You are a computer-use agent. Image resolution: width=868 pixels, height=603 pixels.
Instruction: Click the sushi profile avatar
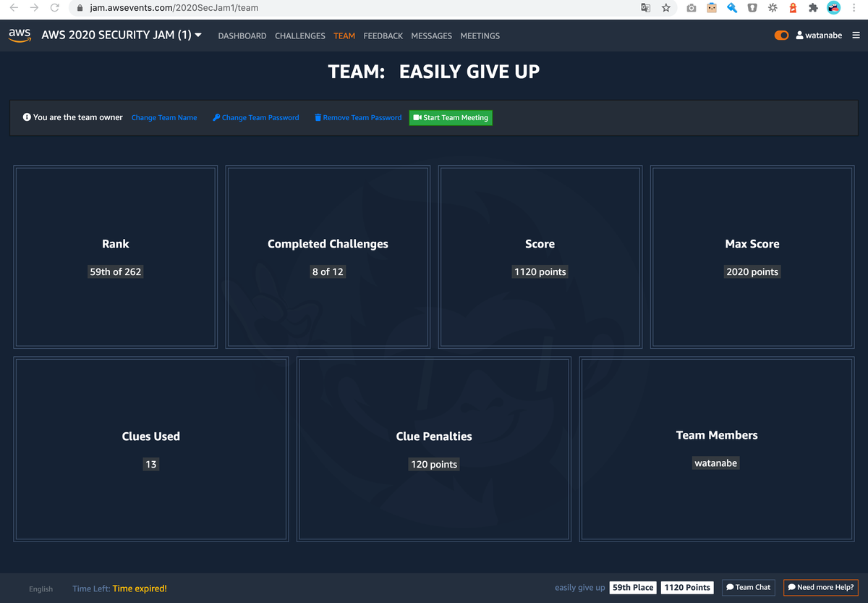click(834, 8)
